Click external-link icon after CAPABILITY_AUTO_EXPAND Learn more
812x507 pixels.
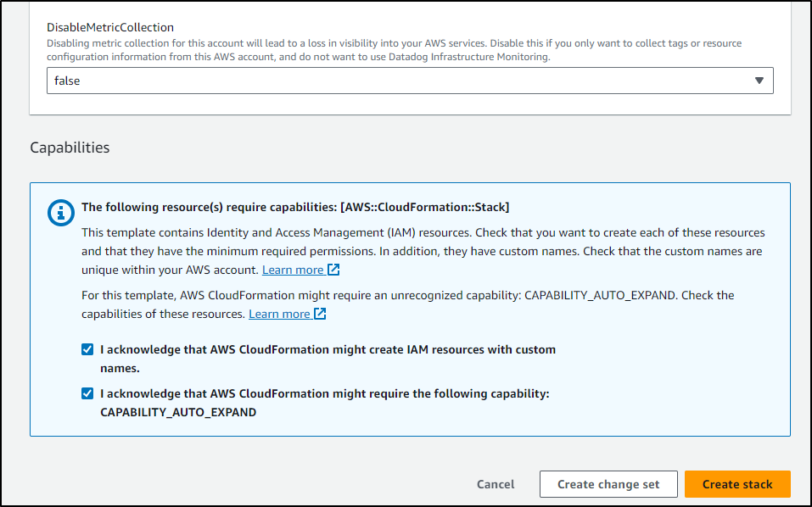(x=320, y=314)
